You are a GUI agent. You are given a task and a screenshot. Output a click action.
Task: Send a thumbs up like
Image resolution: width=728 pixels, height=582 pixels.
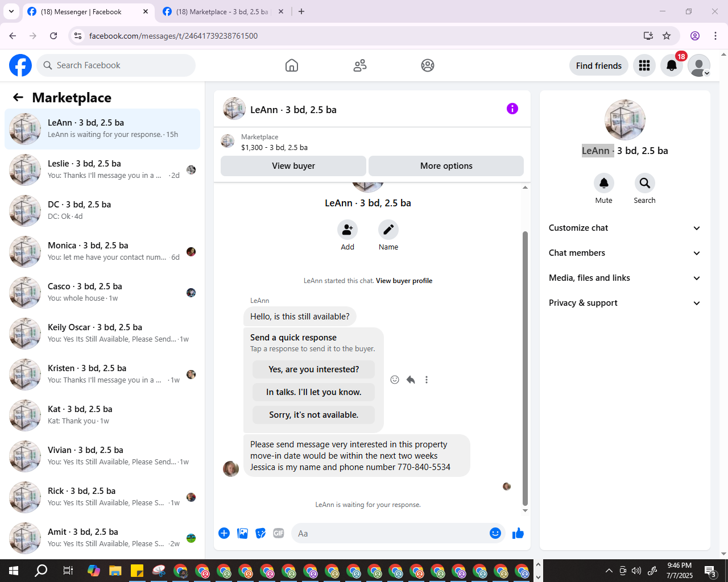[518, 533]
